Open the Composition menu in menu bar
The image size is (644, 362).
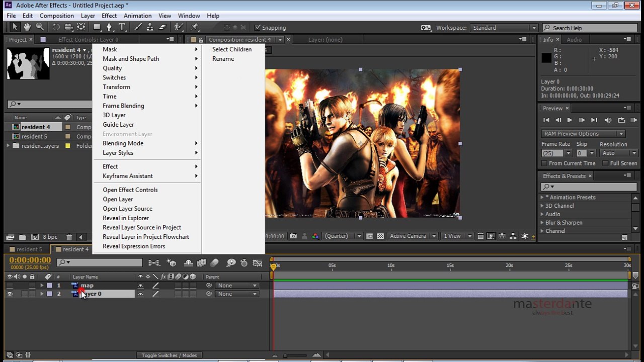pyautogui.click(x=56, y=16)
